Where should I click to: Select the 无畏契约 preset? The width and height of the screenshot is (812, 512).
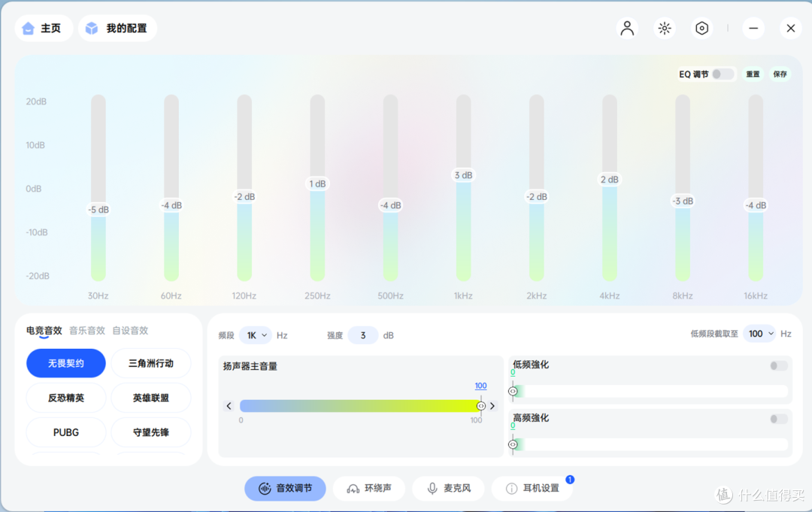(65, 363)
